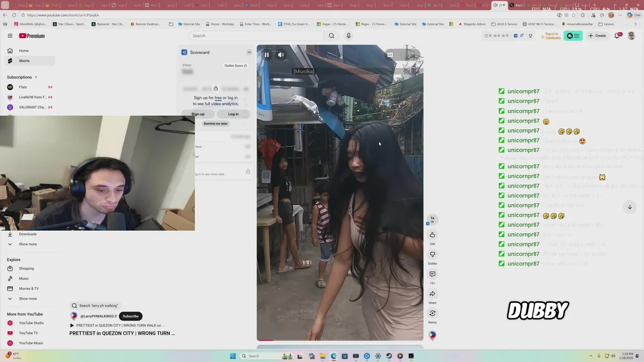Viewport: 644px width, 362px height.
Task: Open the Remote Desktop bookmark
Action: point(145,24)
